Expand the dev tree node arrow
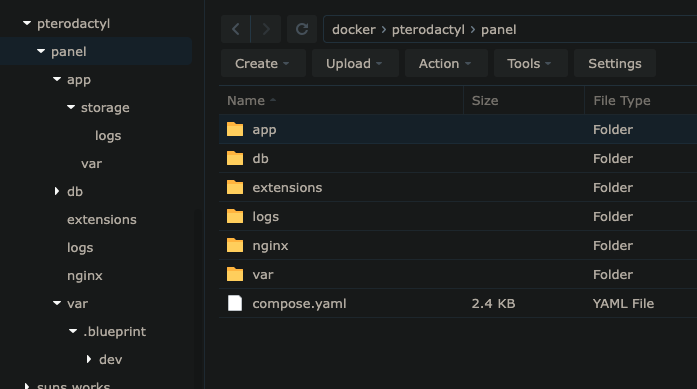Image resolution: width=697 pixels, height=389 pixels. 89,359
